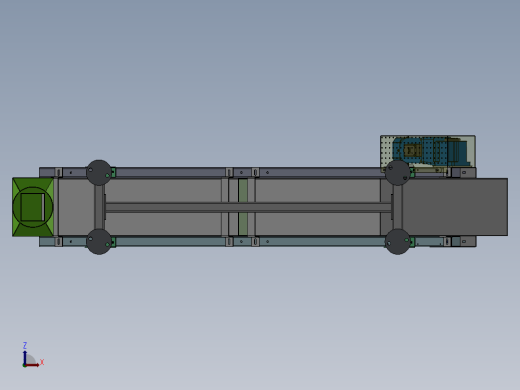Select the green hopper at the conveyor end

[x=33, y=207]
